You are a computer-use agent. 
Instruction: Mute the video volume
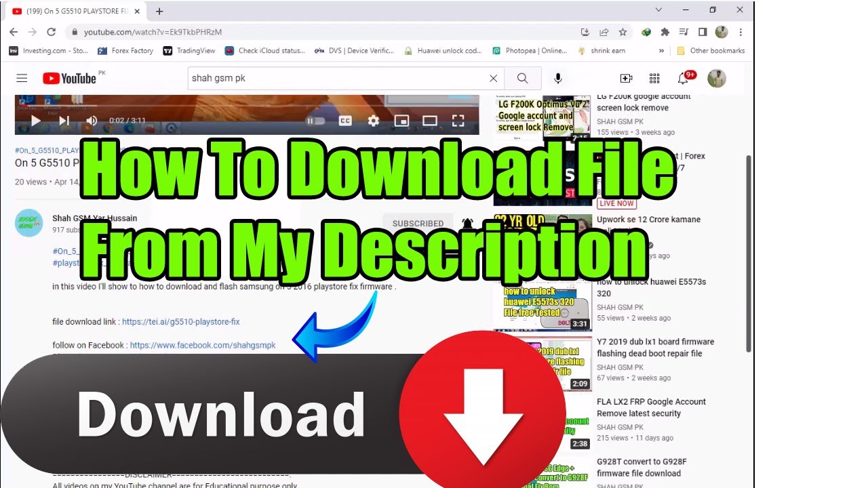coord(92,121)
